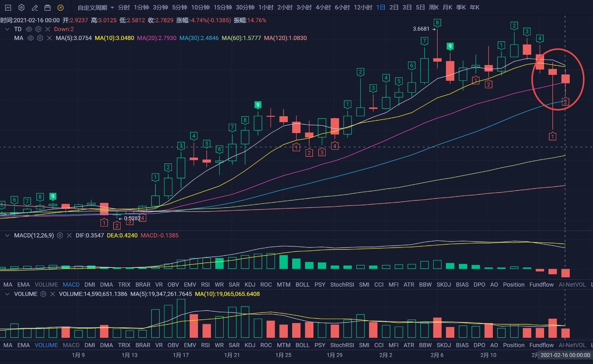Switch to 6小时 timeframe
This screenshot has height=364, width=593.
(342, 7)
